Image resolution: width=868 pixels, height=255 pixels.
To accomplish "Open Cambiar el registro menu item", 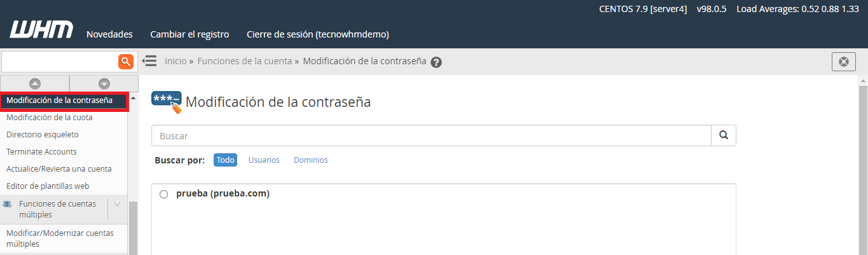I will [189, 34].
